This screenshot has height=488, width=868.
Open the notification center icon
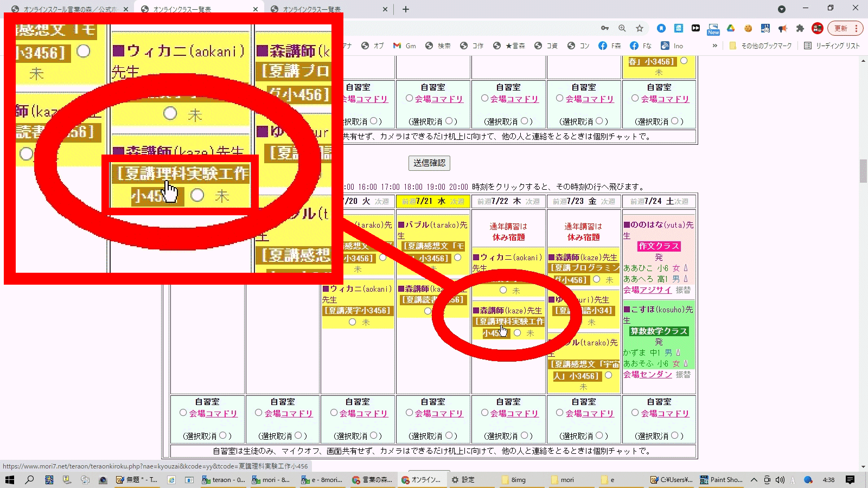click(x=850, y=480)
